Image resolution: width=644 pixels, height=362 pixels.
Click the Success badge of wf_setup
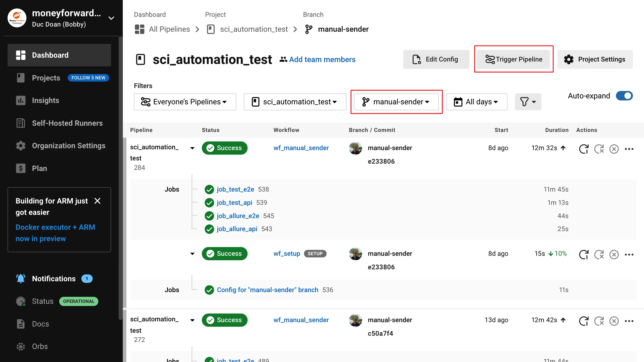coord(224,254)
